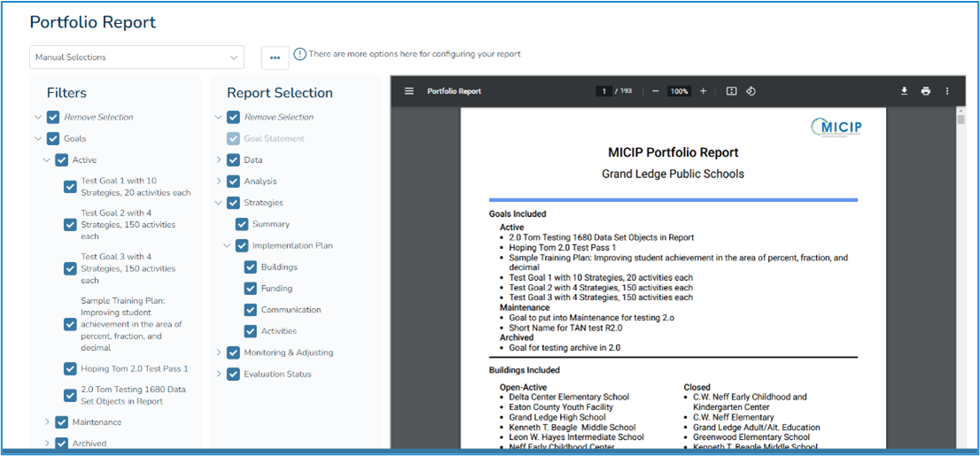Uncheck the Funding checkbox

(x=250, y=289)
